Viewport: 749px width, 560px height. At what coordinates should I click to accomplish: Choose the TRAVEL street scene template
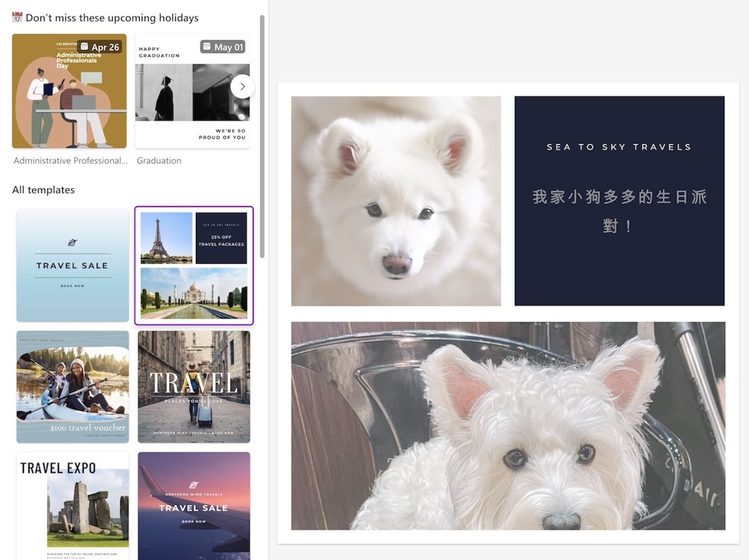tap(194, 386)
